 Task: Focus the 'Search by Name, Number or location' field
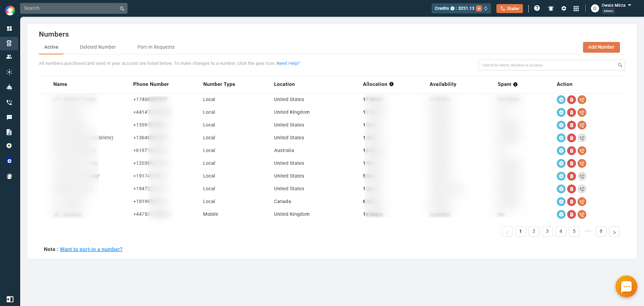pos(551,65)
